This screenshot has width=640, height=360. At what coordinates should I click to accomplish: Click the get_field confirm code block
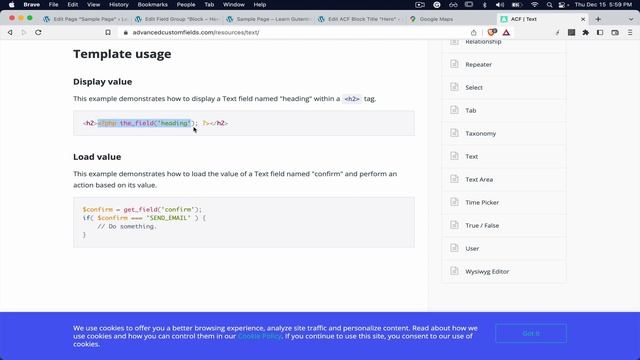[x=244, y=222]
